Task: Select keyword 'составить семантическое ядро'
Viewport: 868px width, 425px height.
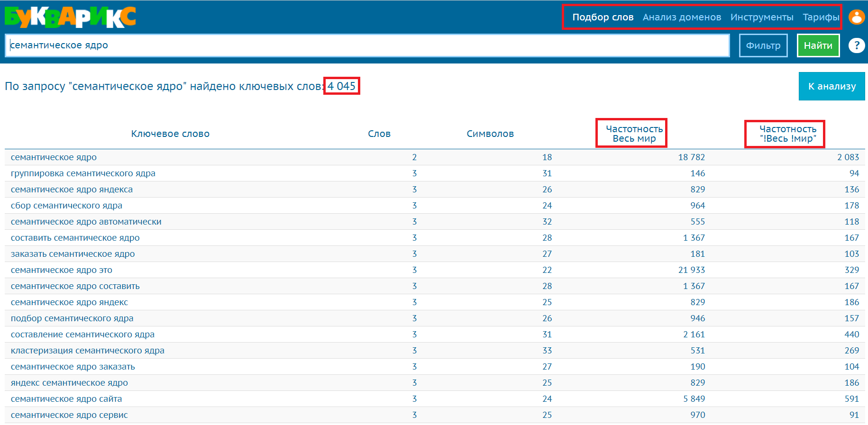Action: 75,238
